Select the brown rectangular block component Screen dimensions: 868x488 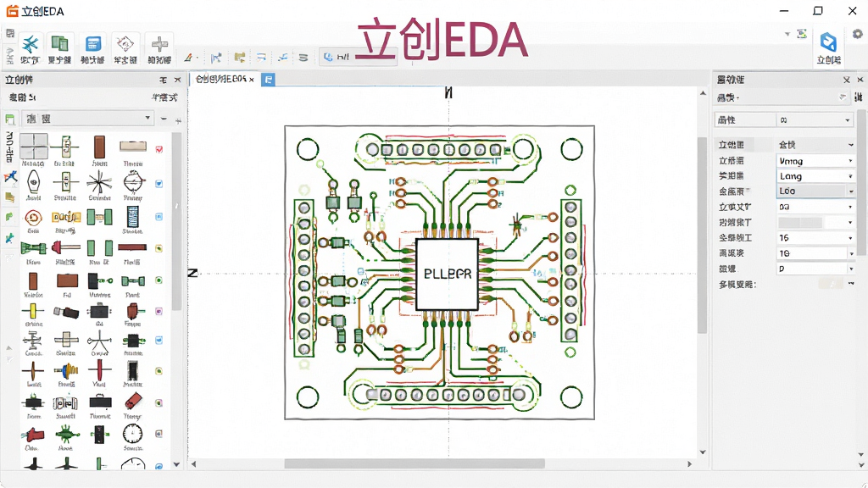click(x=68, y=280)
